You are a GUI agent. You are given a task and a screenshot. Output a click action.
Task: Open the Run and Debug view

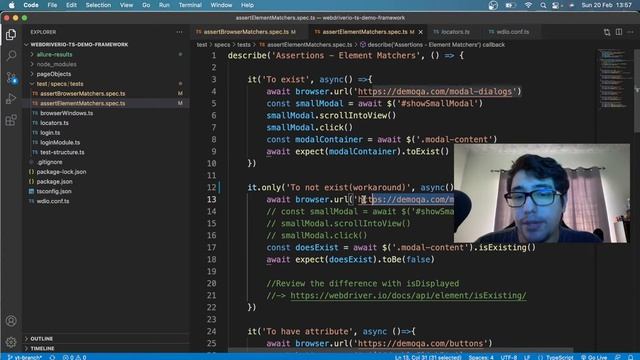[11, 99]
